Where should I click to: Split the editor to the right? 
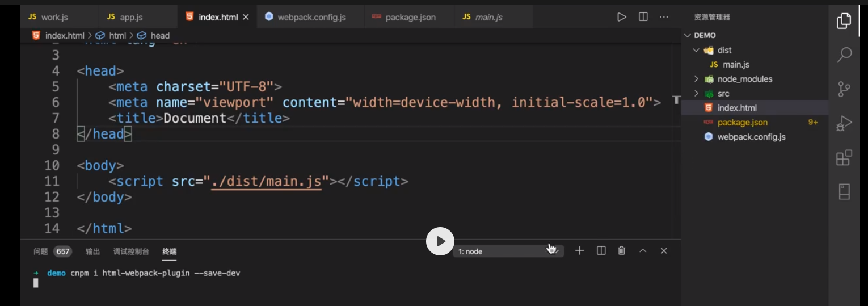[x=643, y=17]
